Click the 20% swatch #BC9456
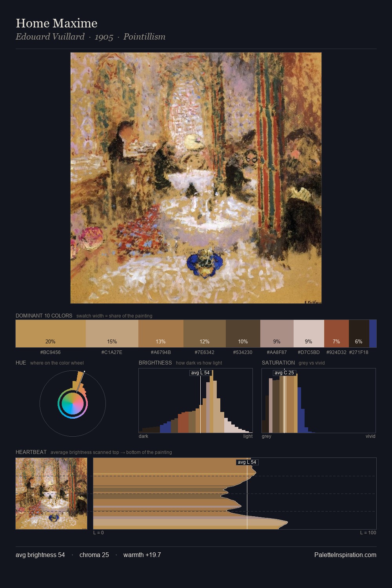The width and height of the screenshot is (392, 588). point(51,334)
